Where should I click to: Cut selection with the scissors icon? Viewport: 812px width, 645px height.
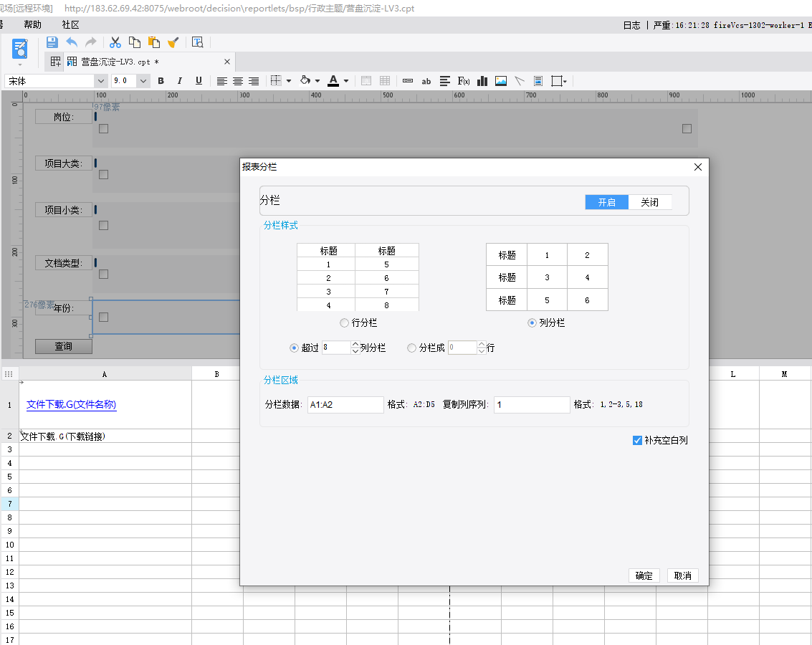(115, 42)
